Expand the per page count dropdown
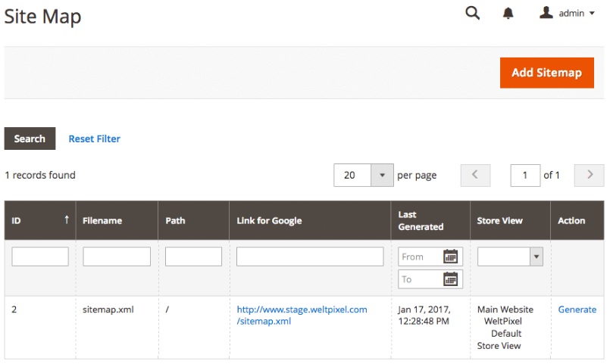Screen dimensions: 610x364 (x=382, y=175)
